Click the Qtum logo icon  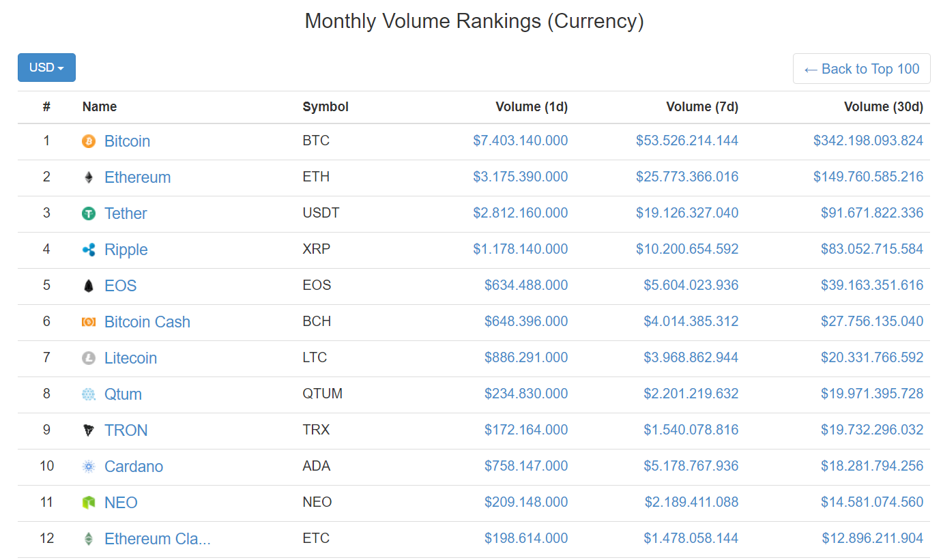89,394
